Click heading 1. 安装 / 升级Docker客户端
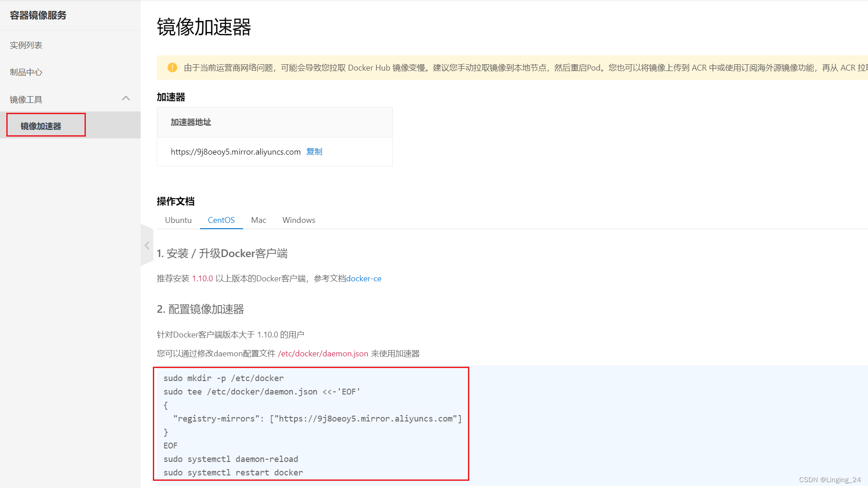The width and height of the screenshot is (868, 488). (222, 253)
